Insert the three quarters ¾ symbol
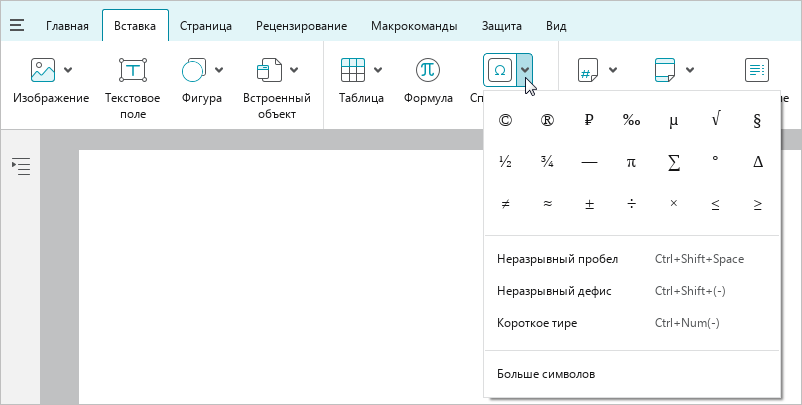This screenshot has height=405, width=802. 547,163
